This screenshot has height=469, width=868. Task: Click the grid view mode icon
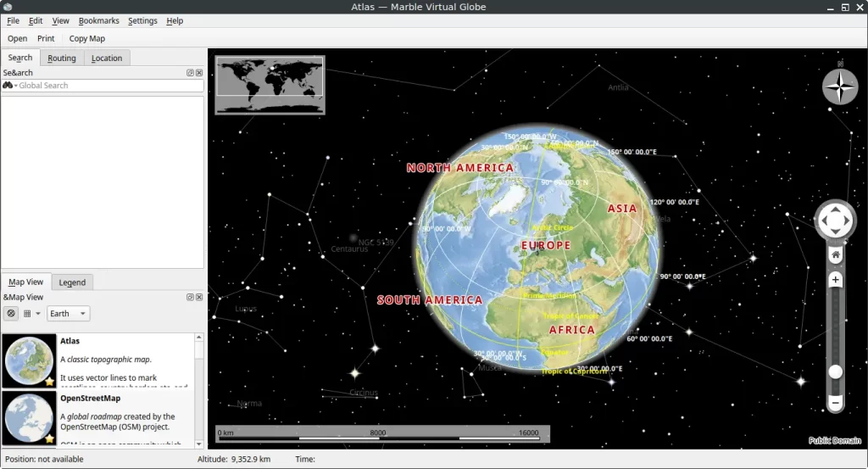pos(27,314)
